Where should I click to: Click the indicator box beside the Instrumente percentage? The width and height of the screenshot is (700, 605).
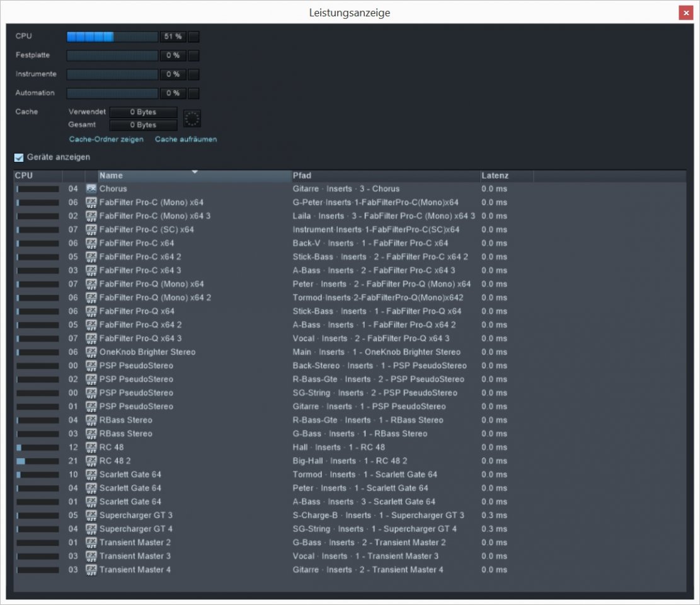tap(194, 74)
